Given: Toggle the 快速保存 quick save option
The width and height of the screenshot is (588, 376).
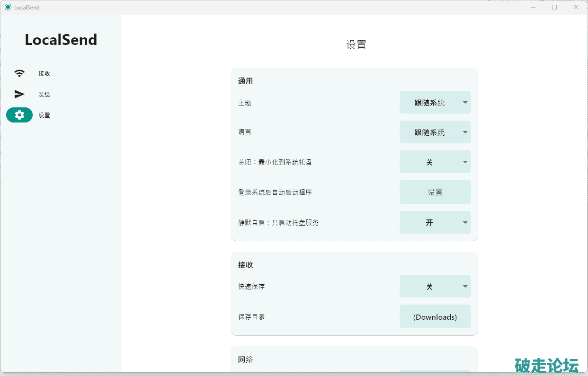Looking at the screenshot, I should (x=435, y=287).
